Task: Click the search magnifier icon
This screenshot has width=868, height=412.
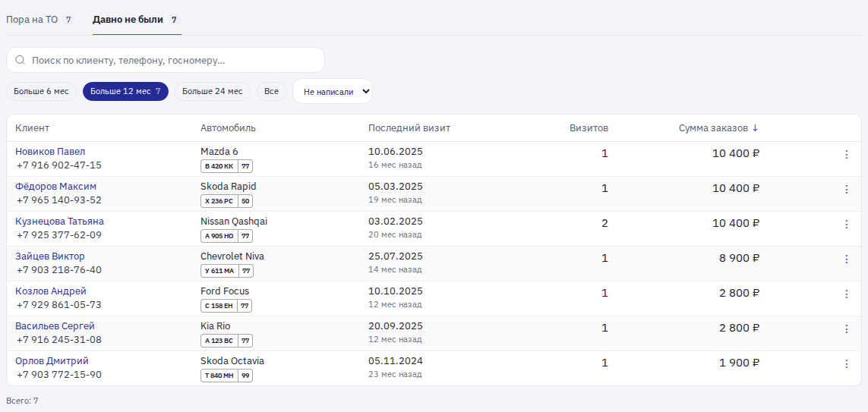Action: (21, 60)
